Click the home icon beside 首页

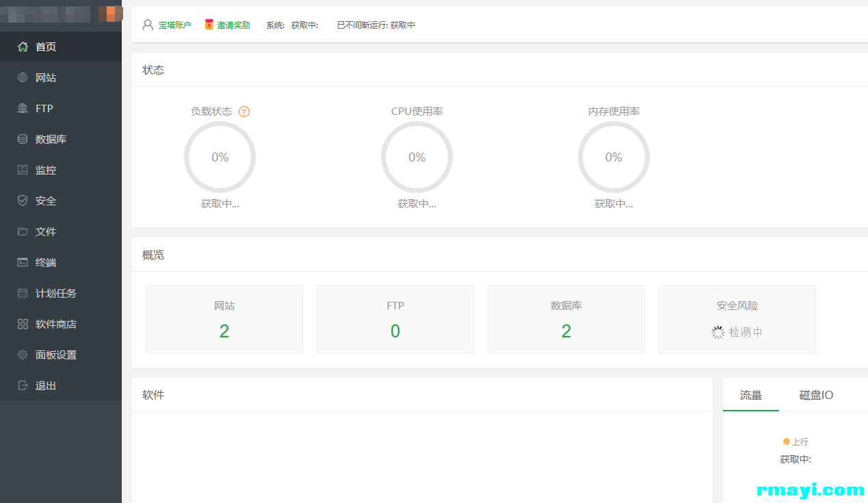click(x=23, y=47)
